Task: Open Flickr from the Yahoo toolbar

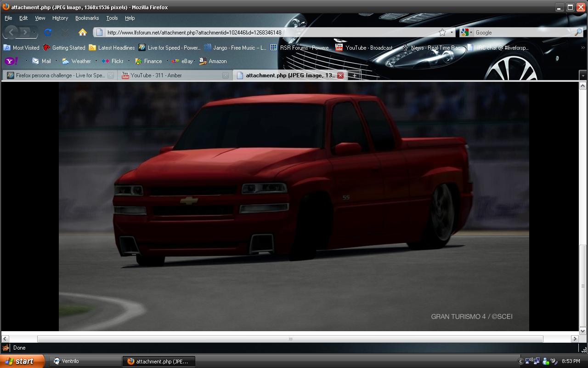Action: 113,61
